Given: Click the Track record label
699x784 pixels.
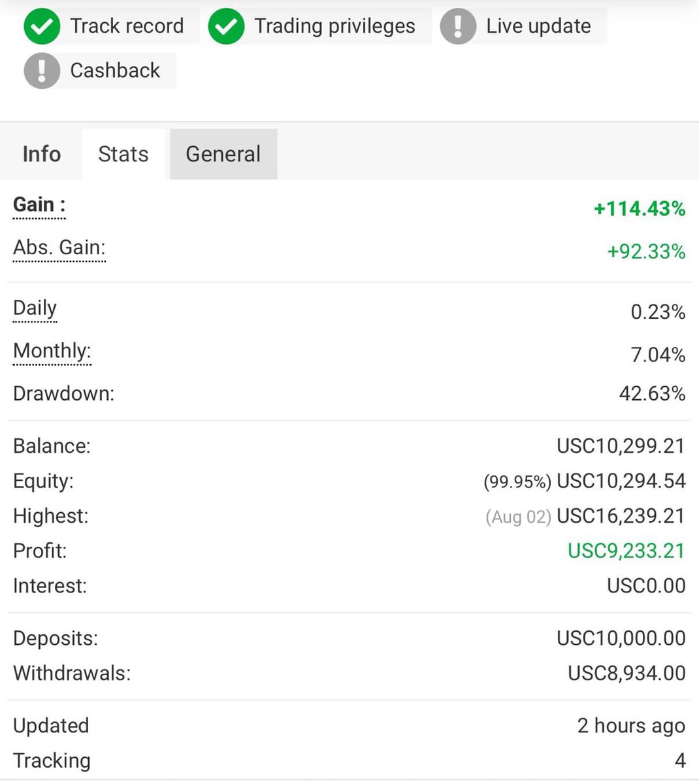Looking at the screenshot, I should tap(127, 26).
